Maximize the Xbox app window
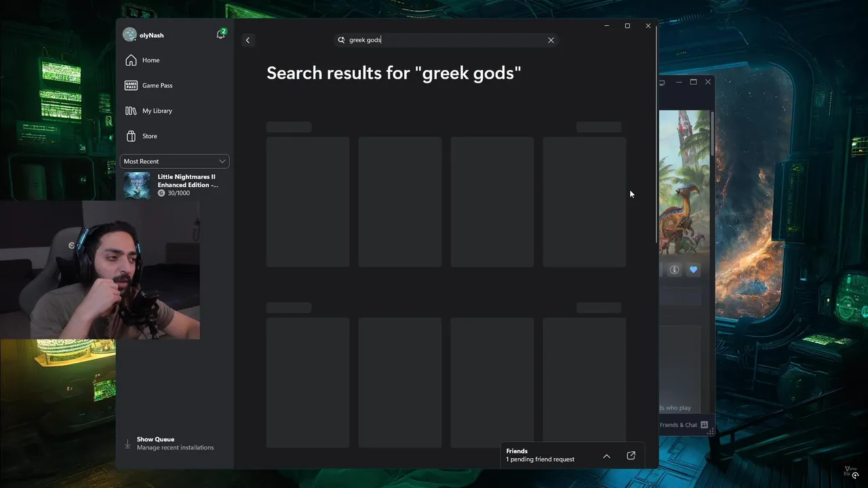Screen dimensions: 868x488 tap(627, 26)
